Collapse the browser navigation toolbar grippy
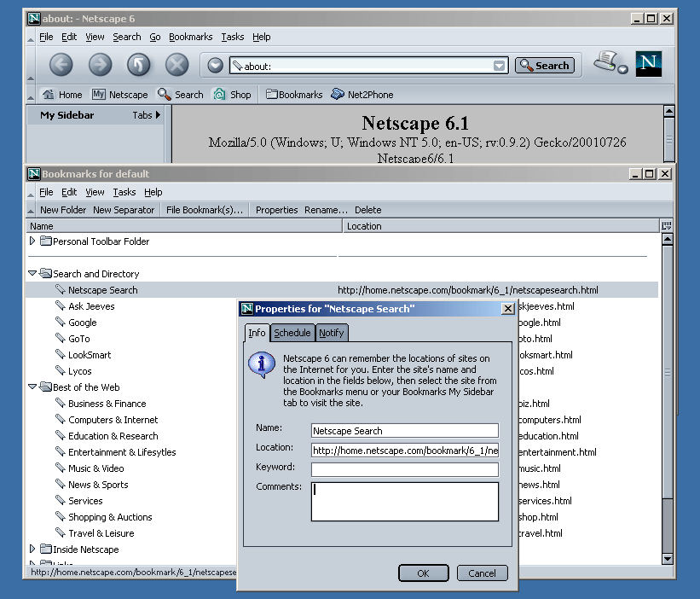Image resolution: width=700 pixels, height=599 pixels. [31, 64]
